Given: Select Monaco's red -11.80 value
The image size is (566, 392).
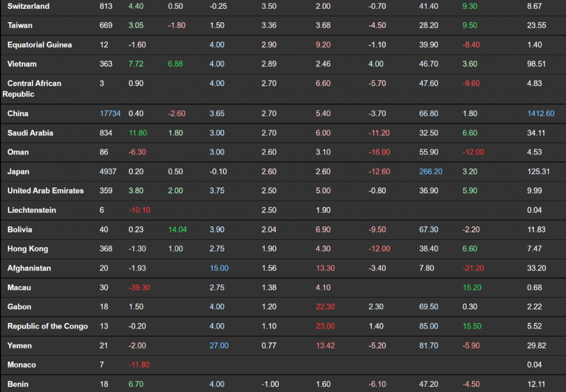Looking at the screenshot, I should [x=139, y=365].
